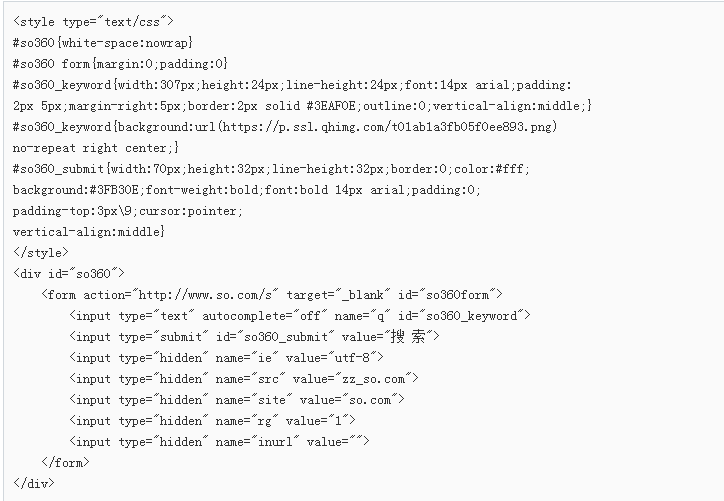
Task: Click the hidden input value="zz_so.com" line
Action: (x=244, y=379)
